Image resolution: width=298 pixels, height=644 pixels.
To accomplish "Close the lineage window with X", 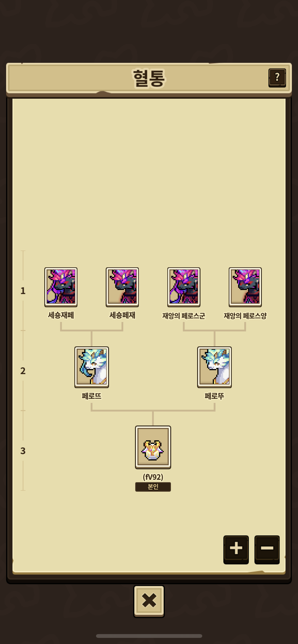I will (x=149, y=601).
